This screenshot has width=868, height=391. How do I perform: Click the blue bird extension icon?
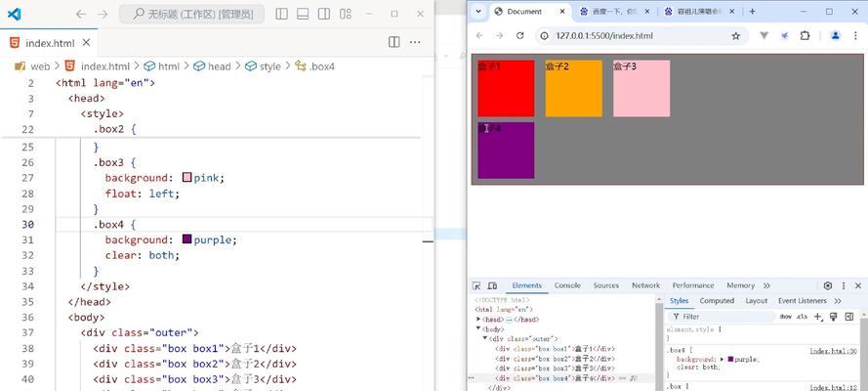(x=784, y=35)
